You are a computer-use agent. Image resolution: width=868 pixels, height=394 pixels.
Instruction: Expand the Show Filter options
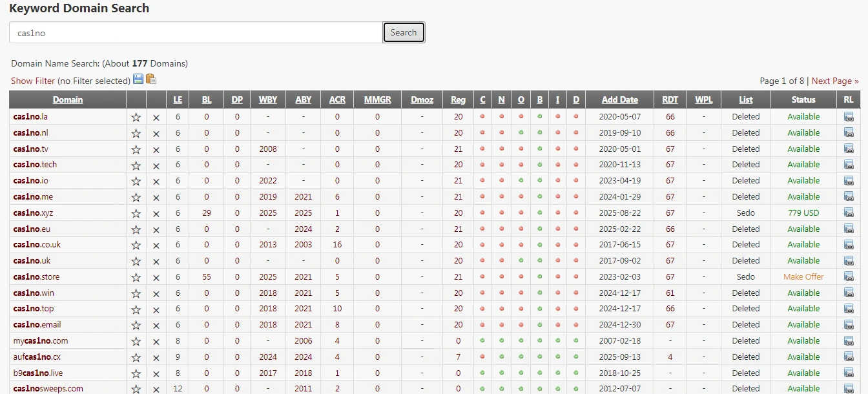(33, 81)
